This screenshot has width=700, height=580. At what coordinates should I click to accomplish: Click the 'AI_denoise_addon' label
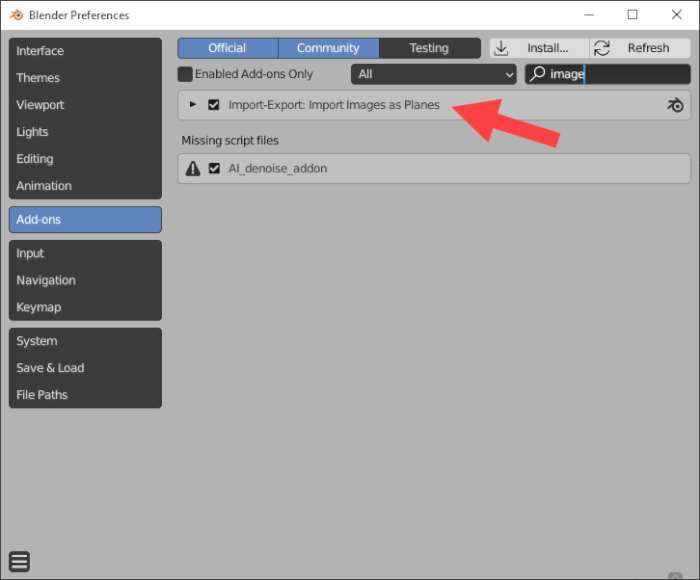pos(278,168)
